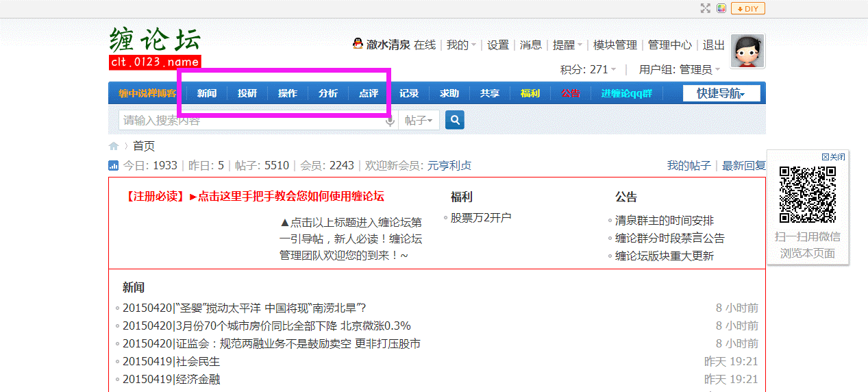Image resolution: width=868 pixels, height=392 pixels.
Task: Open the 证监会 两融业务 news post
Action: pyautogui.click(x=271, y=343)
